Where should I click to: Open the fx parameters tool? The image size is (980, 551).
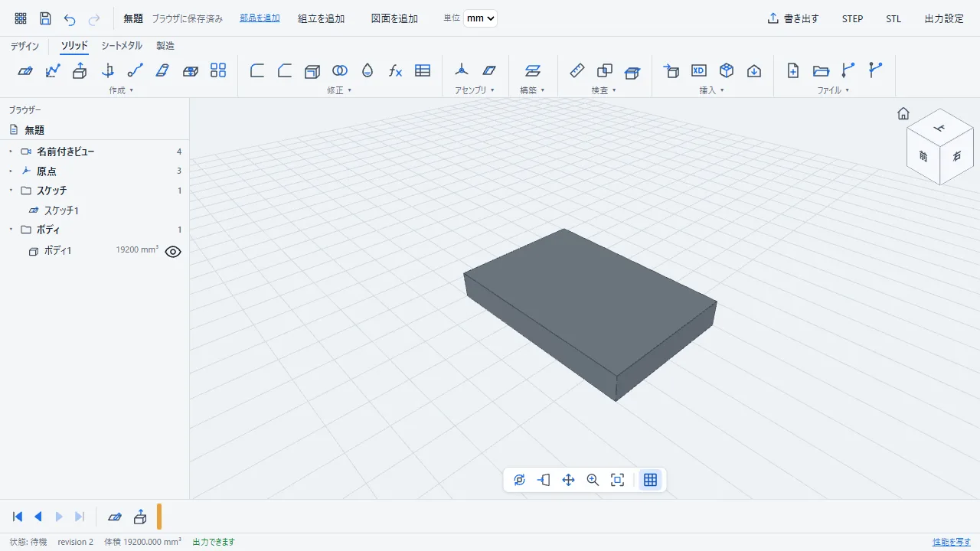click(x=395, y=70)
